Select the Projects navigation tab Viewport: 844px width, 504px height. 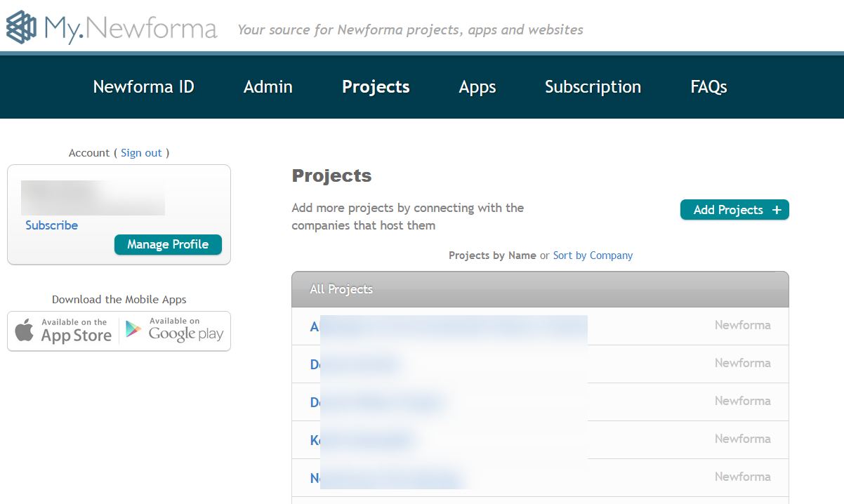click(x=376, y=86)
